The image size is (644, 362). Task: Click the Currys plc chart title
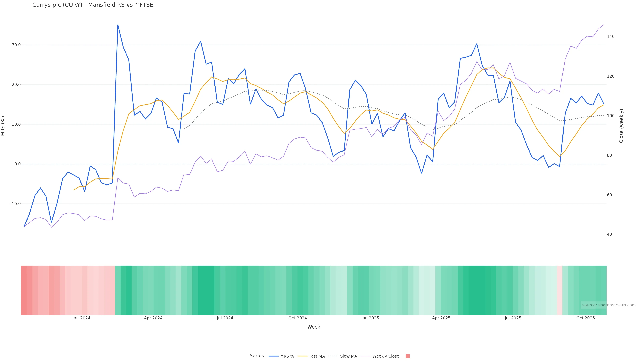[x=93, y=5]
